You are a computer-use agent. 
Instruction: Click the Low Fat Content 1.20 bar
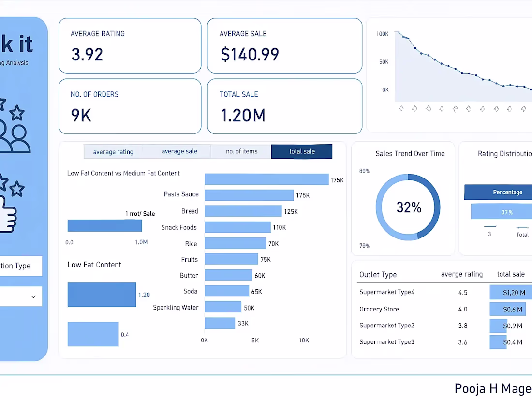point(102,295)
